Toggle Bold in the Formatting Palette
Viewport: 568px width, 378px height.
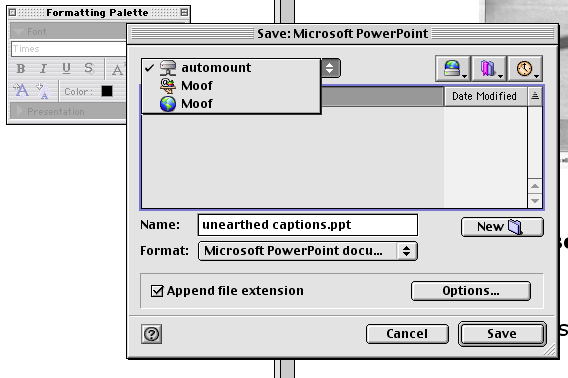[x=21, y=68]
